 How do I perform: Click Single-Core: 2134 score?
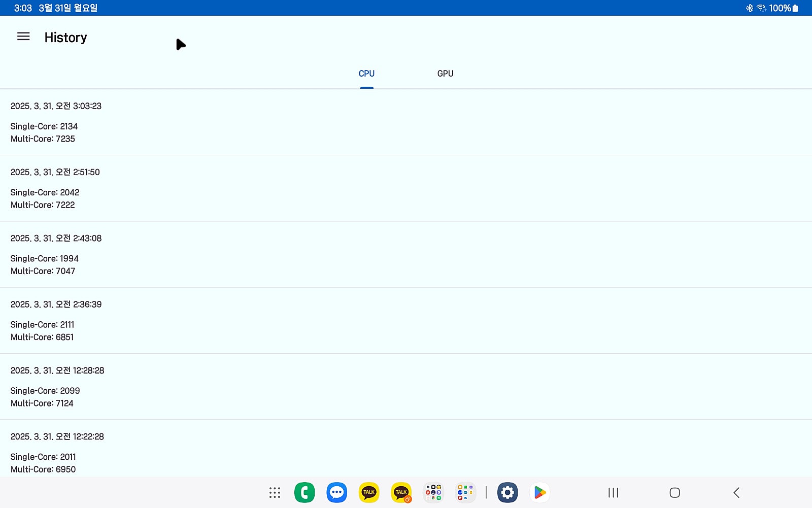[44, 126]
